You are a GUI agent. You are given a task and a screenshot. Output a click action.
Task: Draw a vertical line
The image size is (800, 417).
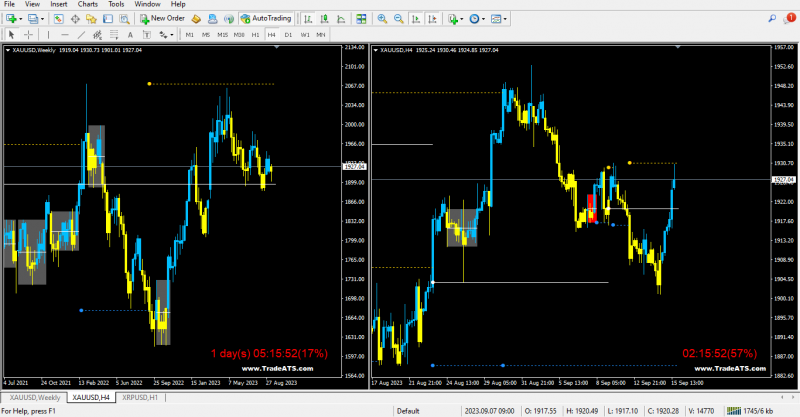pos(48,35)
